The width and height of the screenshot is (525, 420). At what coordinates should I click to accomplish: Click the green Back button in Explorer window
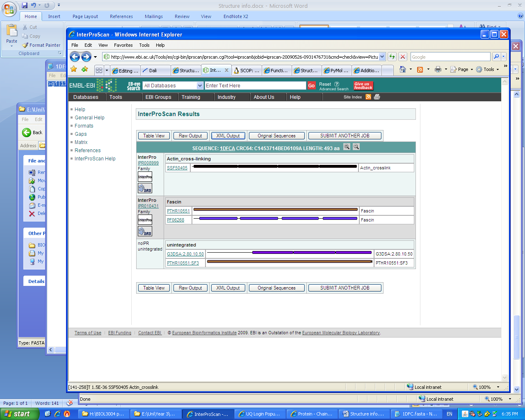(27, 132)
